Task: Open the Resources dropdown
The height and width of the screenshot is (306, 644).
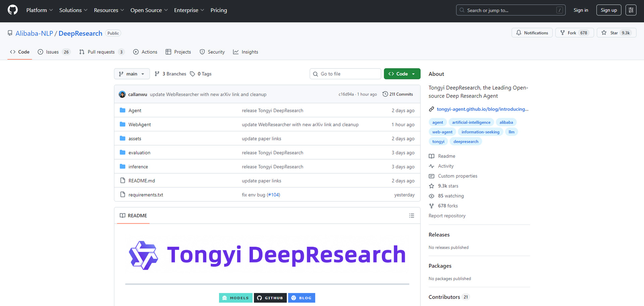Action: click(x=109, y=10)
